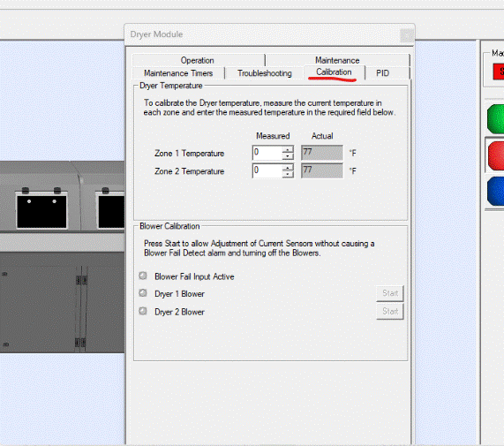Screen dimensions: 504x446
Task: Click Dryer 1 Blower indicator light
Action: click(143, 293)
